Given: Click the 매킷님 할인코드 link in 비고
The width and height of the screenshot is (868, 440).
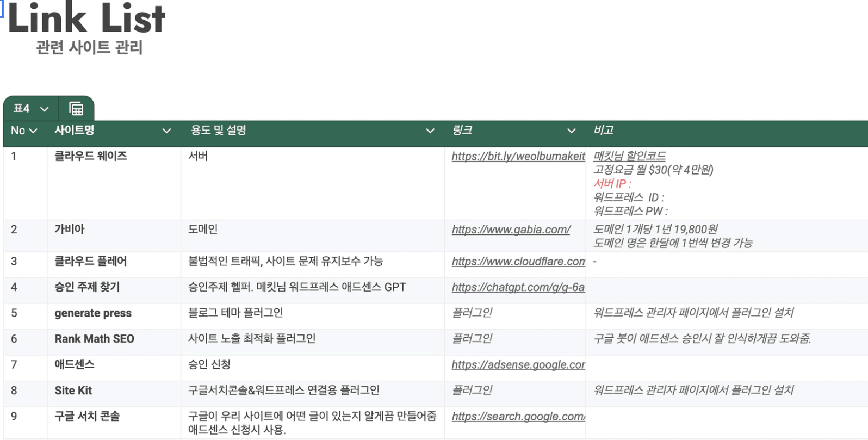Looking at the screenshot, I should coord(629,156).
